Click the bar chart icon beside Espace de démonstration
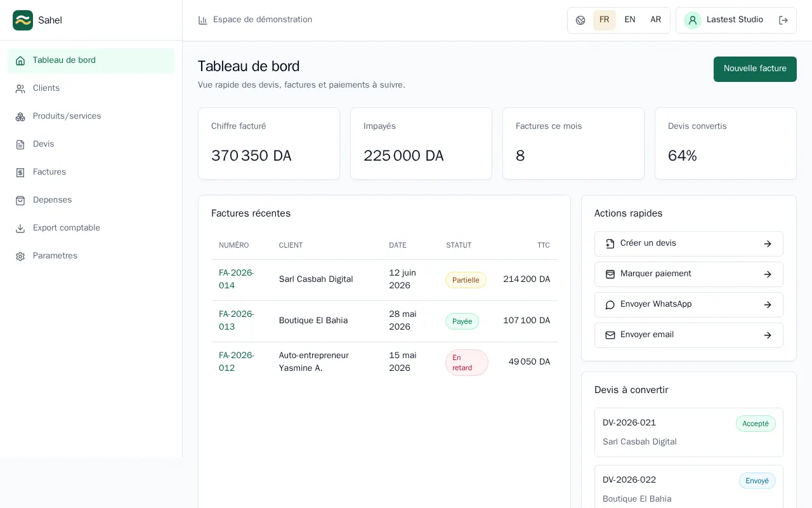This screenshot has height=508, width=812. (x=203, y=20)
